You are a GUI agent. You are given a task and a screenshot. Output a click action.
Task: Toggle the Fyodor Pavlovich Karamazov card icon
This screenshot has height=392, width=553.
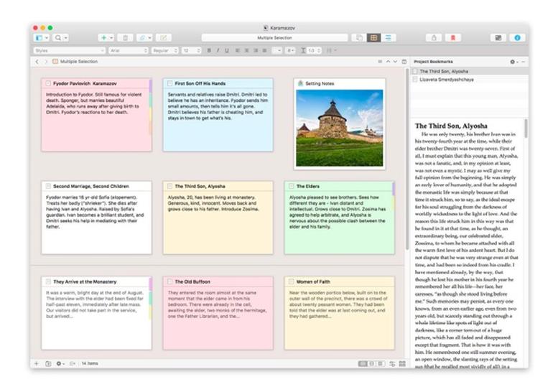pos(48,83)
